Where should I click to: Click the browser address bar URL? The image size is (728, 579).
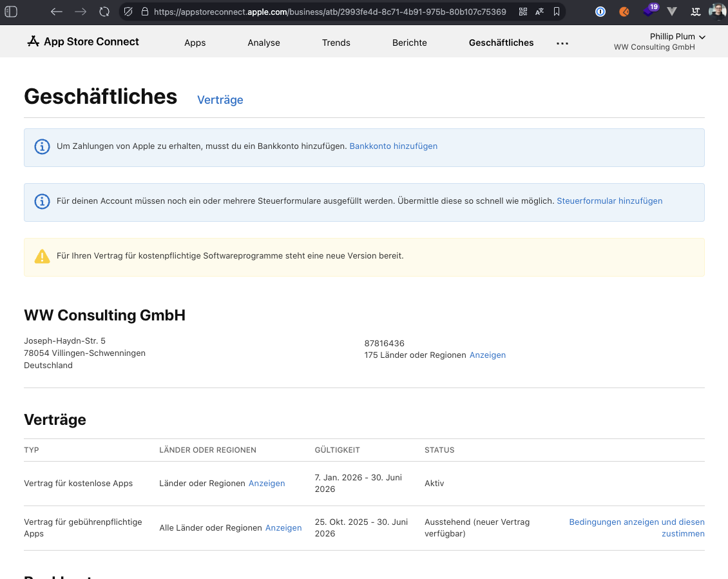coord(329,12)
